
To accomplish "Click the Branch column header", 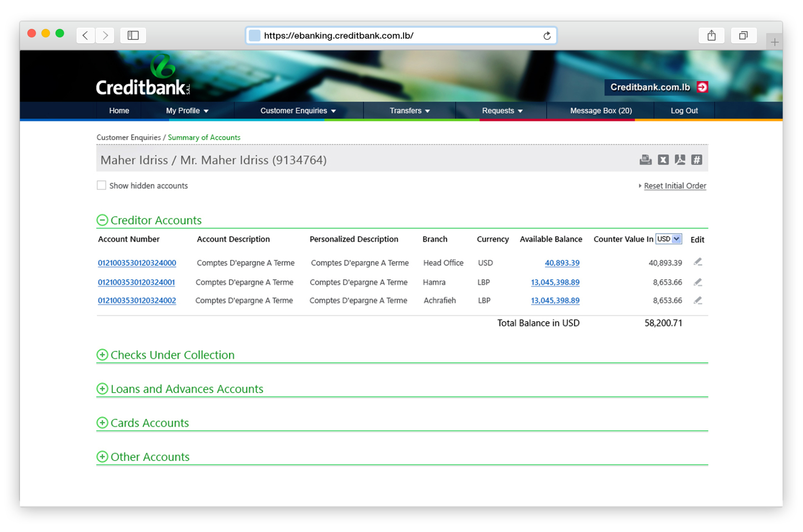I will [435, 239].
